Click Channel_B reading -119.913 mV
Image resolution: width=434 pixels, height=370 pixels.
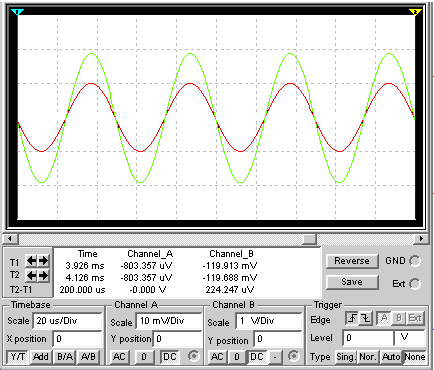coord(230,266)
